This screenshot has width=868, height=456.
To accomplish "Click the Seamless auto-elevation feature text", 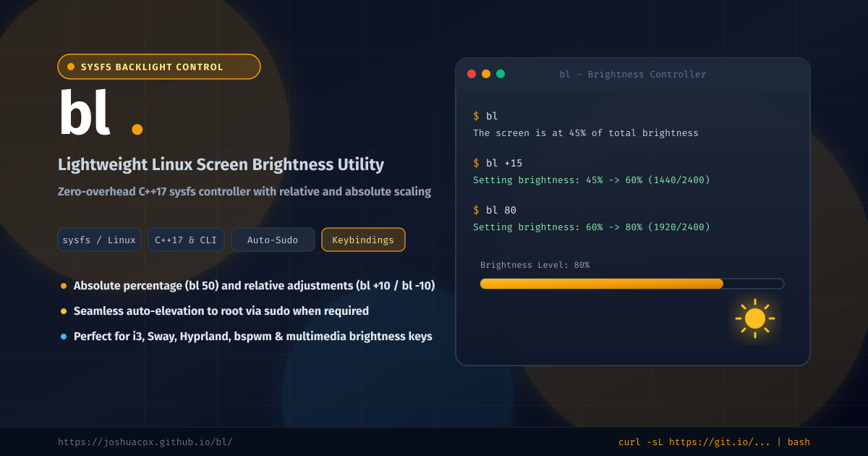I will coord(221,311).
